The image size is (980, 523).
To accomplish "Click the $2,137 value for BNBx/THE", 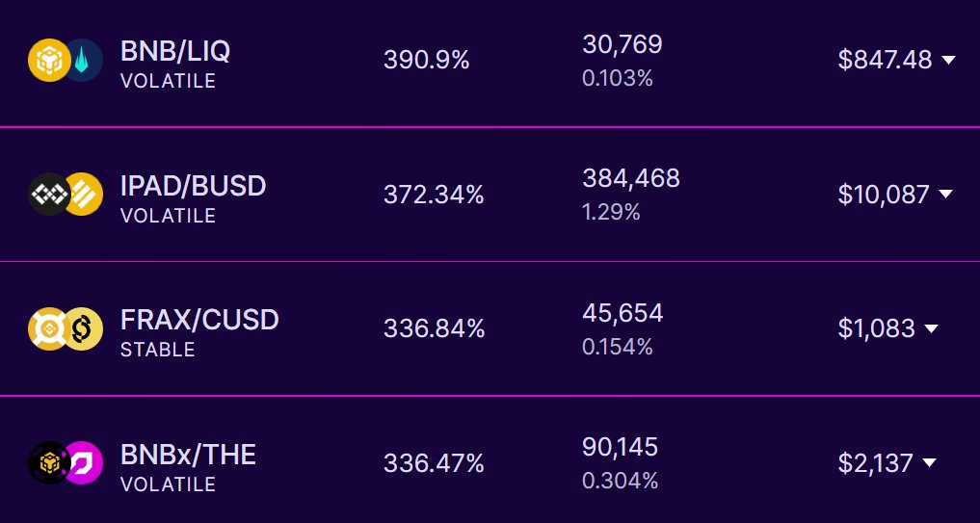I will click(x=875, y=463).
